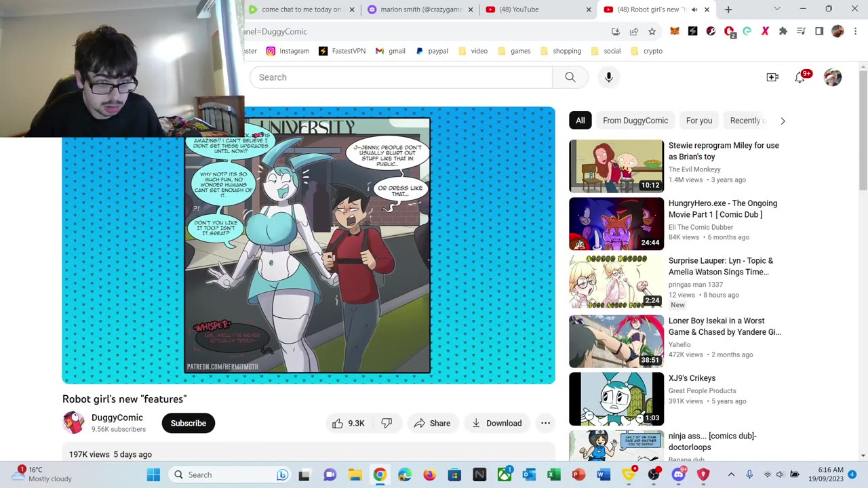Open the gmail bookmark
The image size is (868, 488).
(x=390, y=51)
